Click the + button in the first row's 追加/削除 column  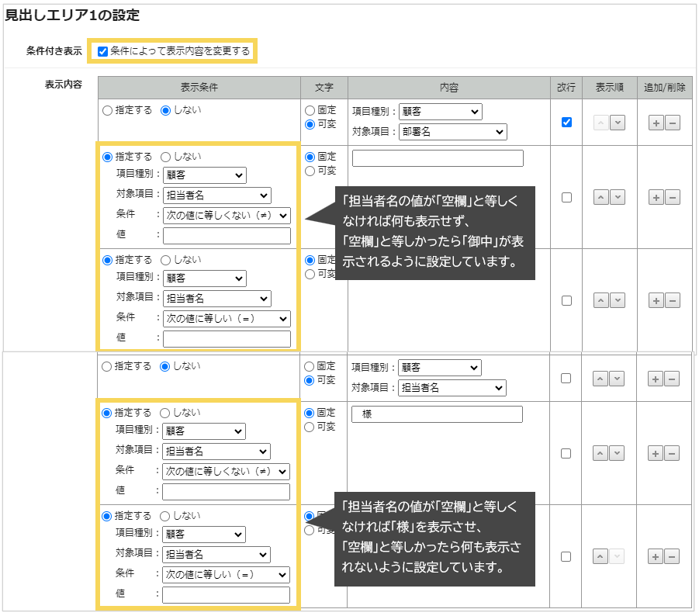click(x=656, y=122)
